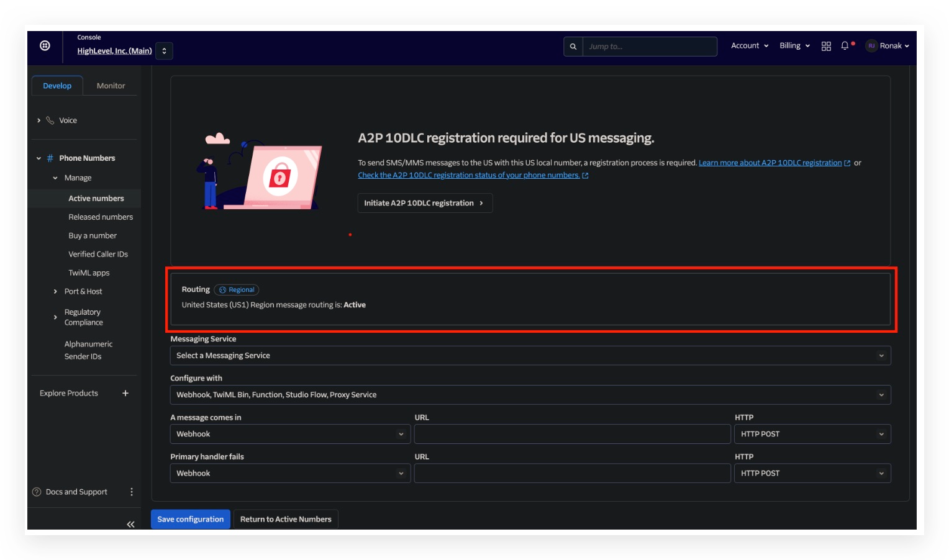Open Released numbers page
The image size is (949, 560).
(x=101, y=217)
